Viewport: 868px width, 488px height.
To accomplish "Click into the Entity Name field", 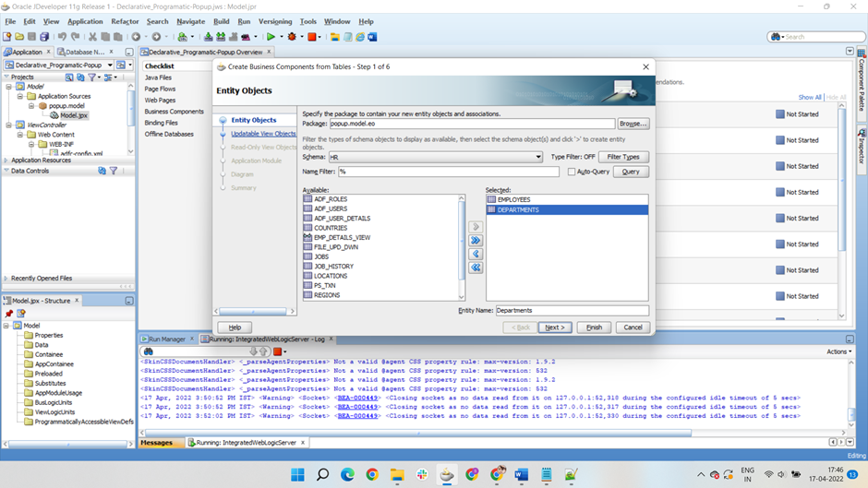I will (572, 311).
